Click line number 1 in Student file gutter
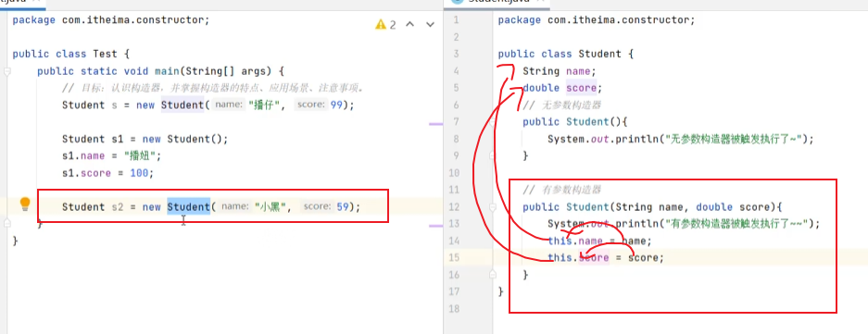The height and width of the screenshot is (334, 868). [x=456, y=20]
